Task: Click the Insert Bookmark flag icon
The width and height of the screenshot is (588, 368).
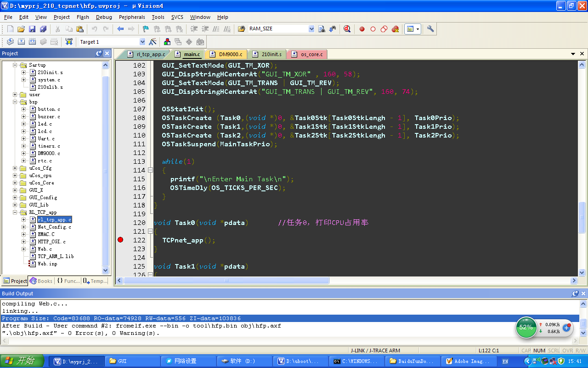Action: click(x=146, y=29)
